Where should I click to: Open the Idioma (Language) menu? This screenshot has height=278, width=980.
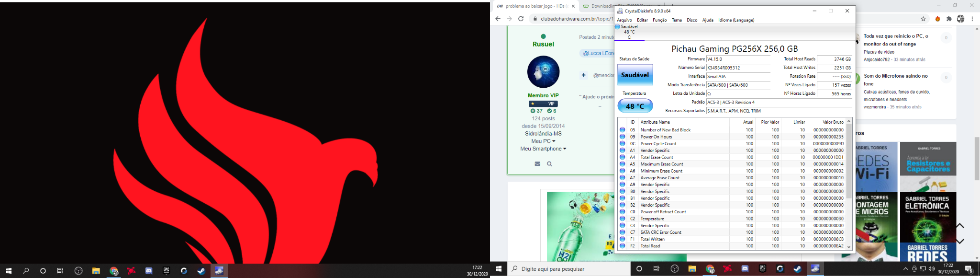736,20
